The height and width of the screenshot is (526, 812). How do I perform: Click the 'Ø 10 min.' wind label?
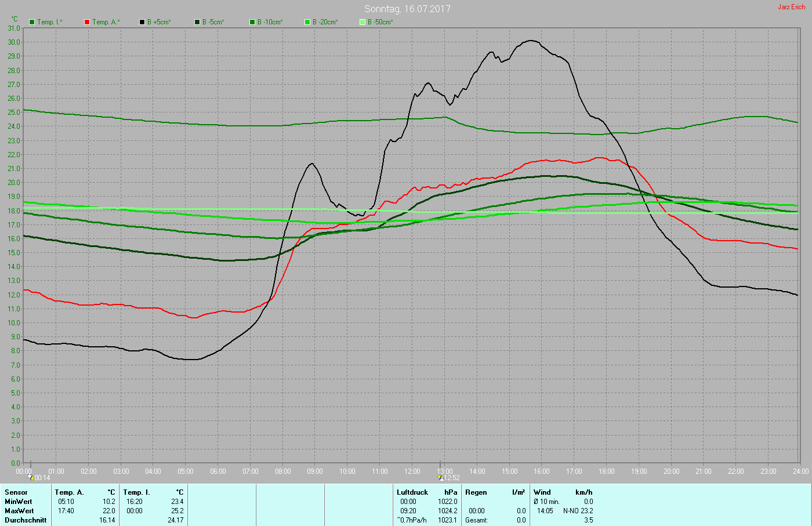547,502
